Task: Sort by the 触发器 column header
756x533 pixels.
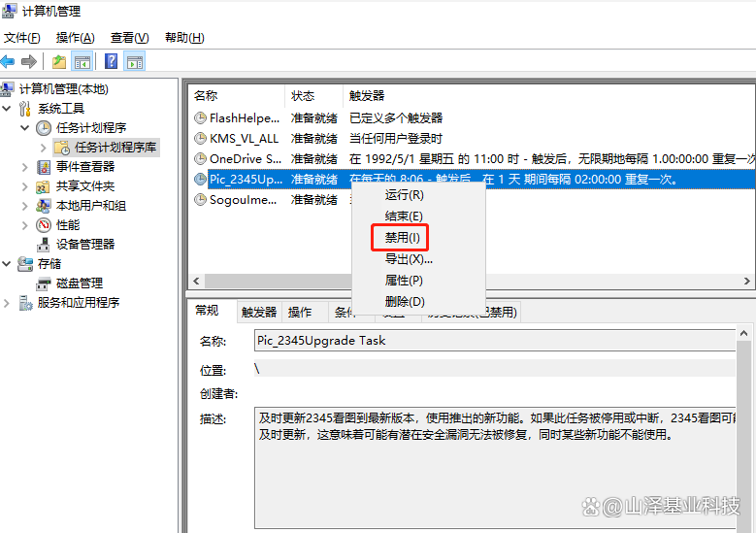Action: coord(367,96)
